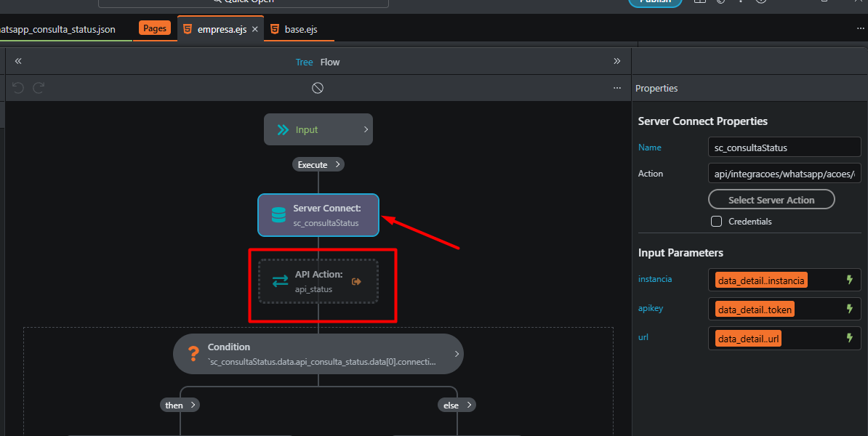Collapse left panel with double chevron
This screenshot has height=436, width=868.
(x=18, y=62)
